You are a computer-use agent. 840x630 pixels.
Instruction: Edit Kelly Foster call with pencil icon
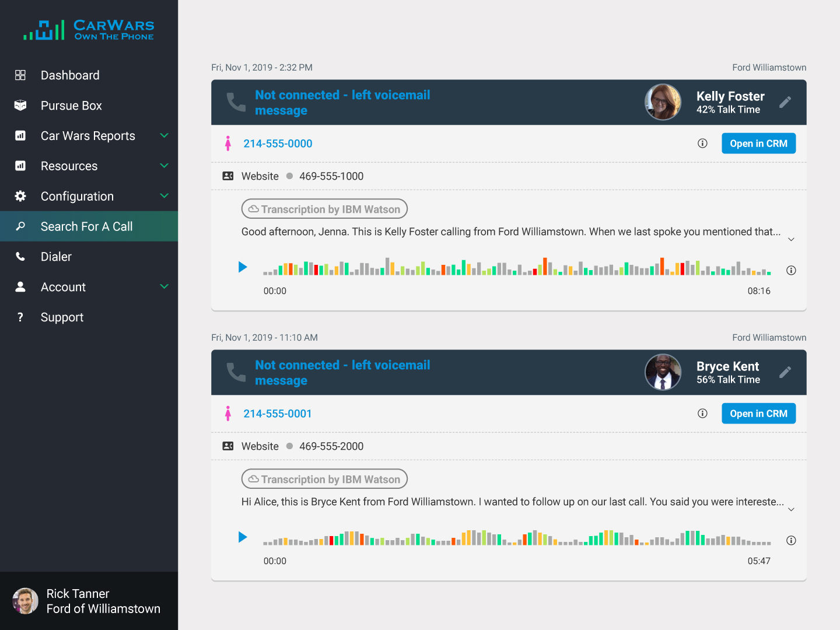(785, 102)
